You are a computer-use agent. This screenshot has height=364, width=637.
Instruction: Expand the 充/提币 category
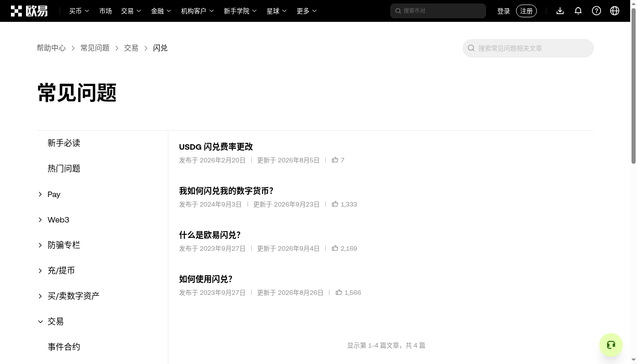[40, 271]
